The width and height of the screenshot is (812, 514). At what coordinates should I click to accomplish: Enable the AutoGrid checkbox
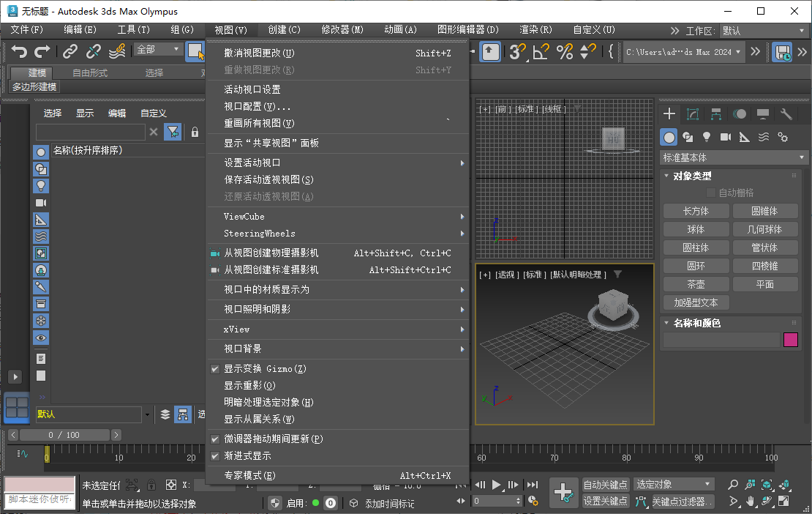711,193
